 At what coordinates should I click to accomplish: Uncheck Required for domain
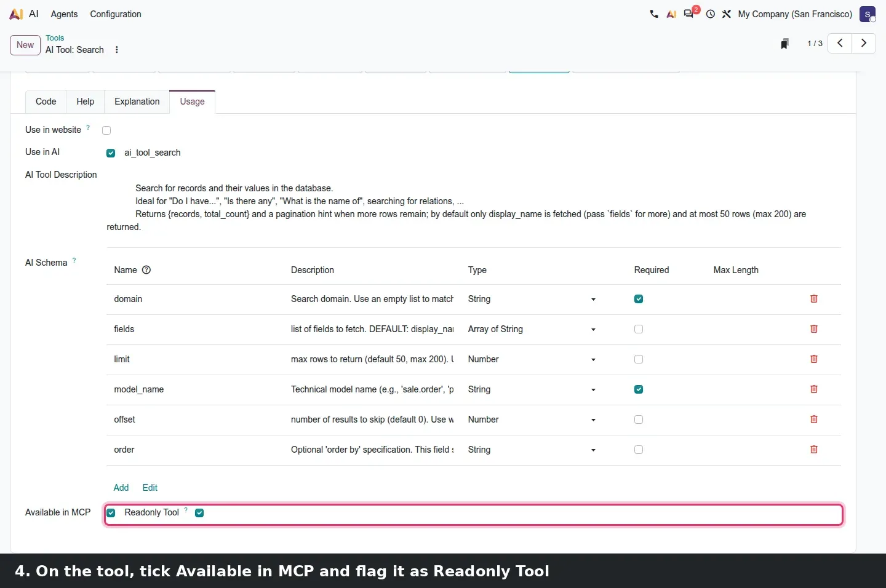pos(639,299)
